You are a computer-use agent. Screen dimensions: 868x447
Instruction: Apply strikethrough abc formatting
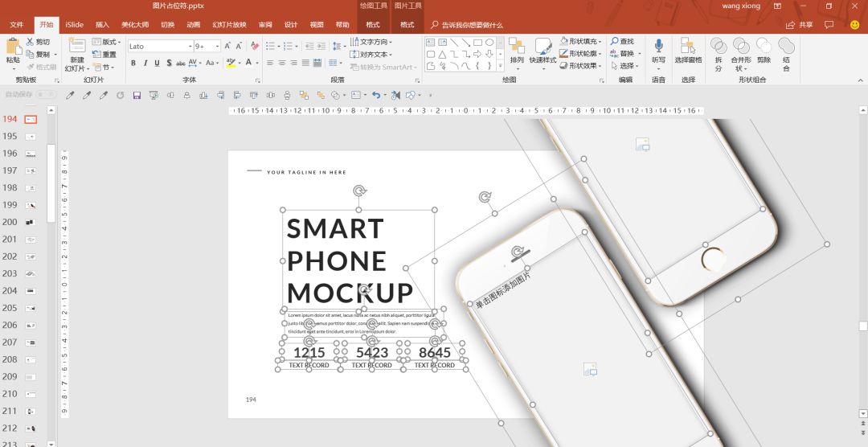(x=181, y=64)
